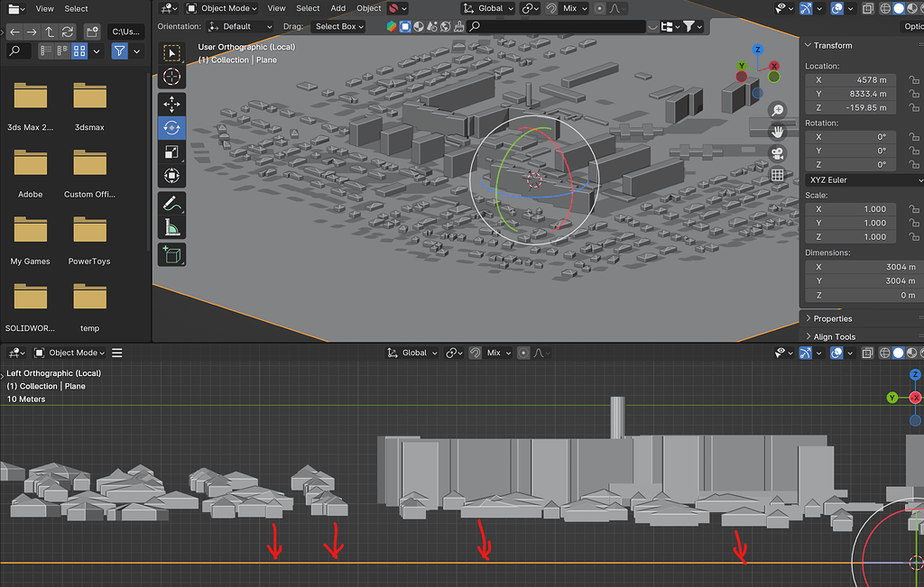Open the Mix snapping dropdown in top viewport

[575, 8]
